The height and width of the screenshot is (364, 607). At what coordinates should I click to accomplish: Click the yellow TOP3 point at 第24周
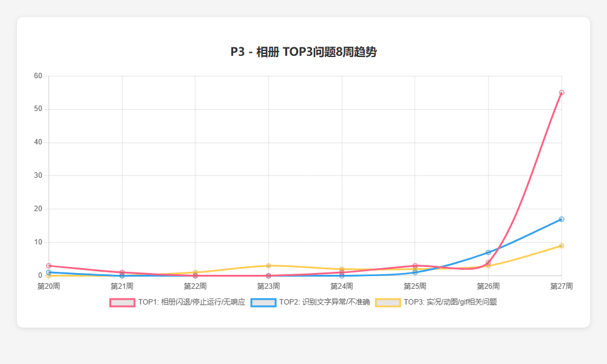pos(342,269)
